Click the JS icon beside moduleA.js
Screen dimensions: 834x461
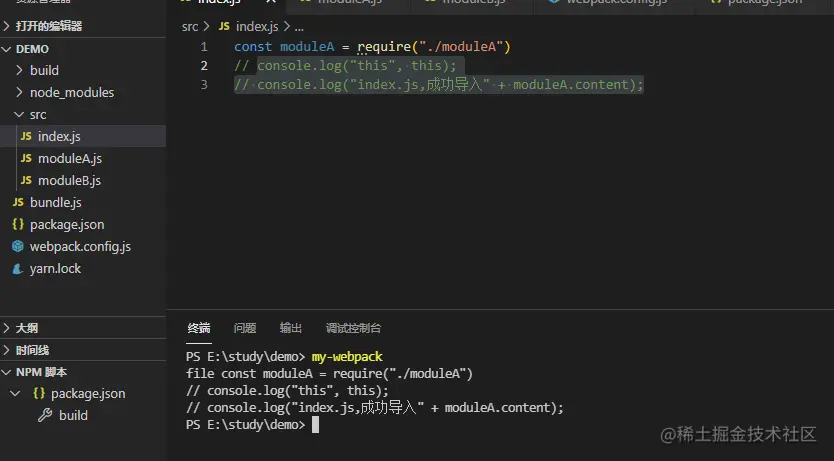coord(26,158)
